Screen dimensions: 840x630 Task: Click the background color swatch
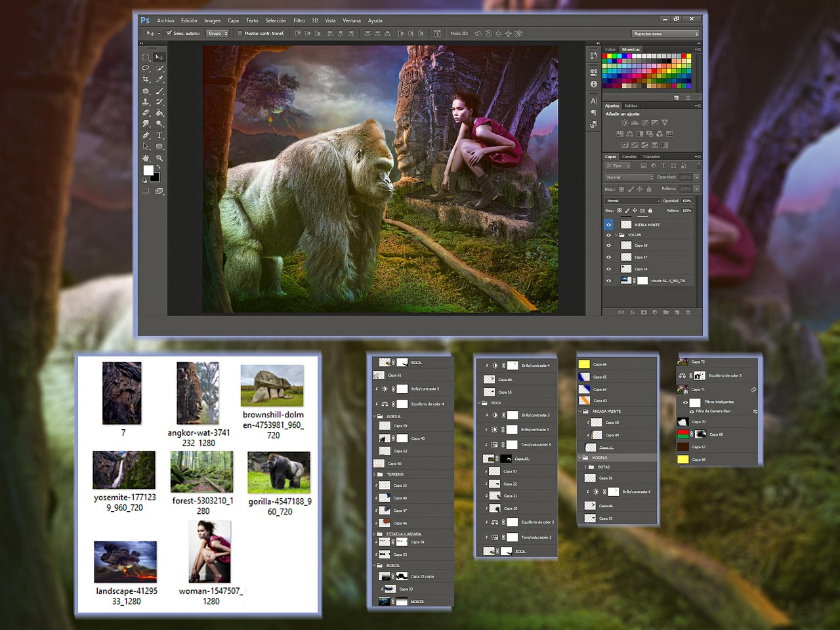[156, 178]
